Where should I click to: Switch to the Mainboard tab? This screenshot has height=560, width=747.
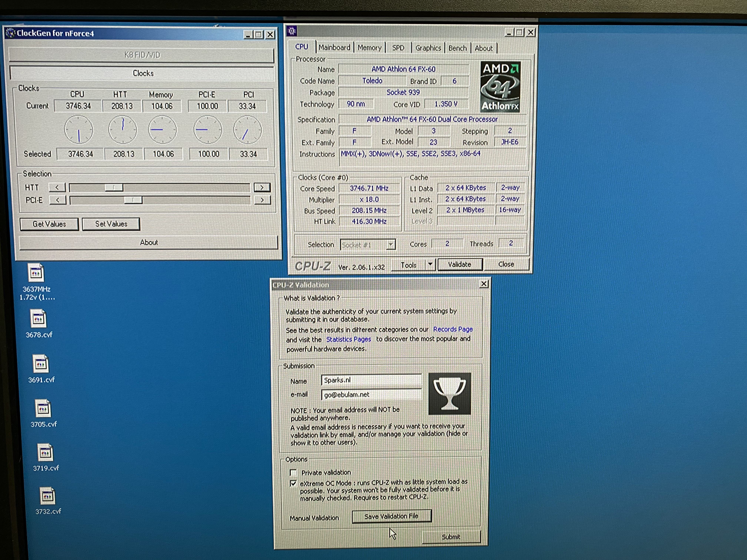[334, 48]
